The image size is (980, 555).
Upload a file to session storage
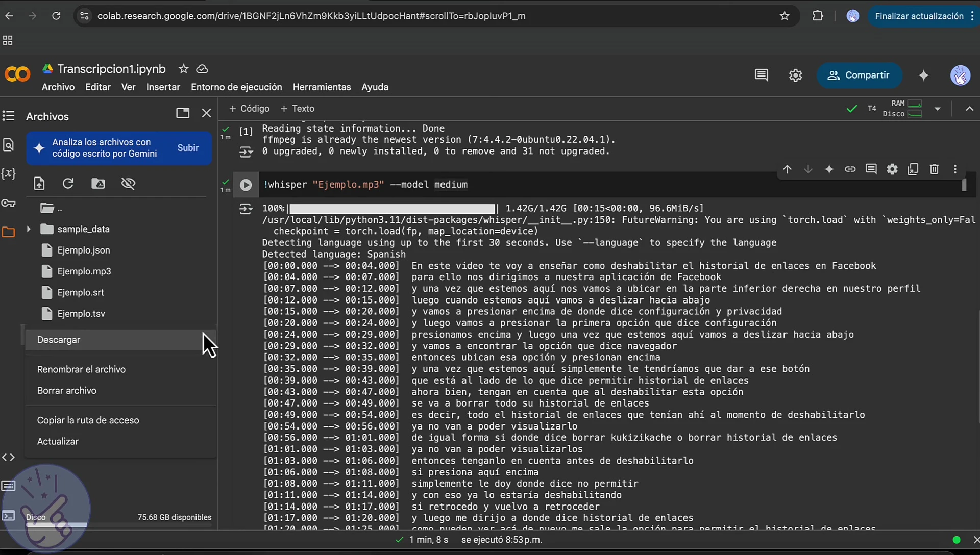39,184
